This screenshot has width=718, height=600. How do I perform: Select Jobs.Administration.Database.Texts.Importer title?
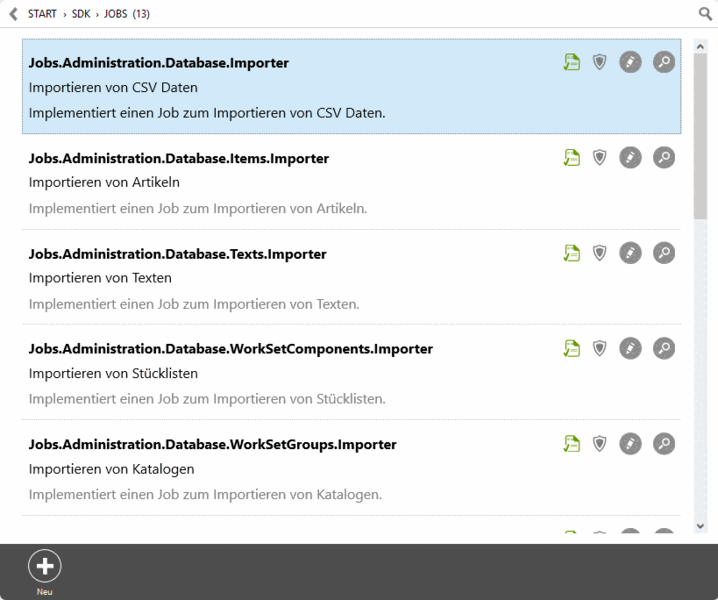coord(177,254)
